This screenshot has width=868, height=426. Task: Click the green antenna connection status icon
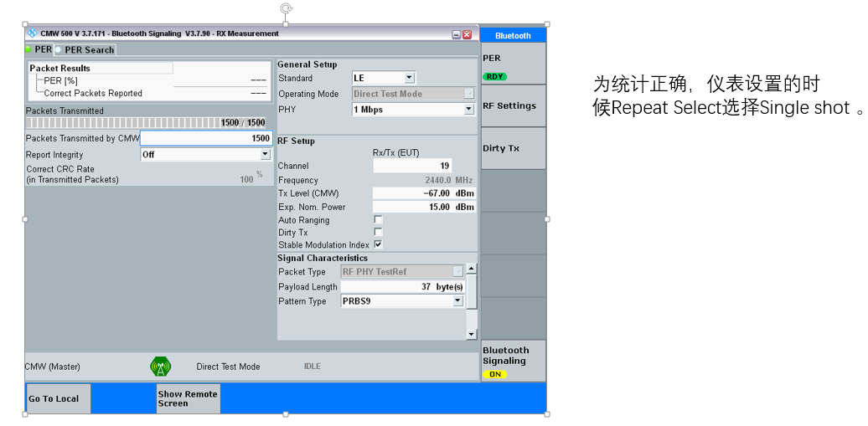tap(161, 367)
